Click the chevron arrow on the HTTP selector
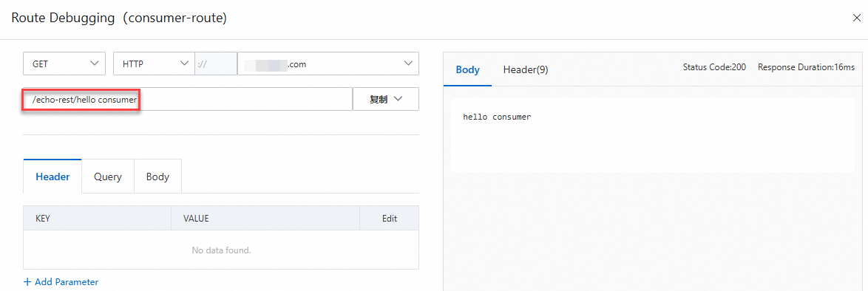868x291 pixels. [184, 64]
